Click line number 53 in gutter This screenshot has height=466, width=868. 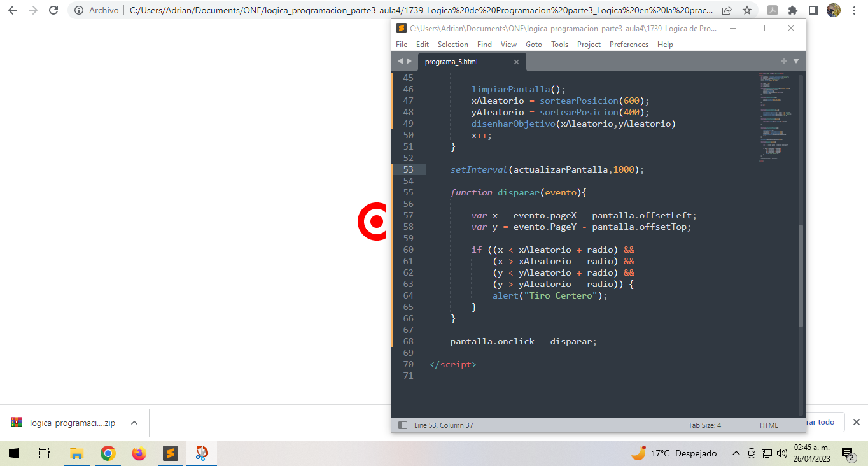pos(408,169)
